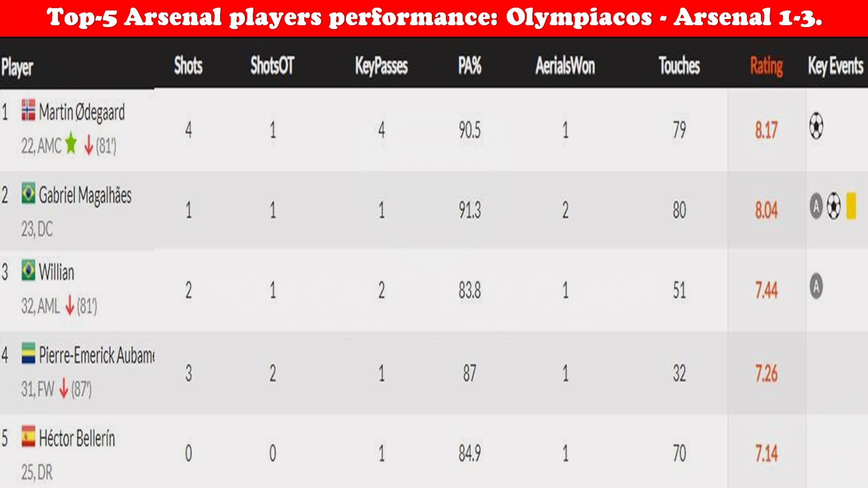Click Gabriel Magalhães' goal ball icon
The width and height of the screenshot is (868, 488).
[x=834, y=206]
